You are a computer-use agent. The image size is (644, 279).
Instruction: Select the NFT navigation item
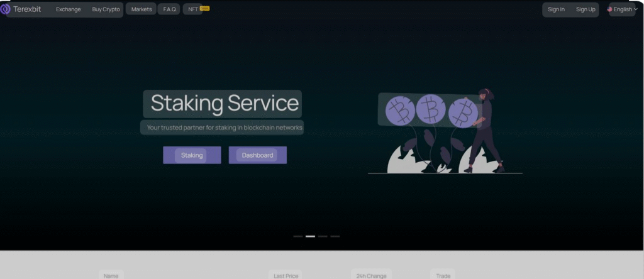click(x=193, y=9)
